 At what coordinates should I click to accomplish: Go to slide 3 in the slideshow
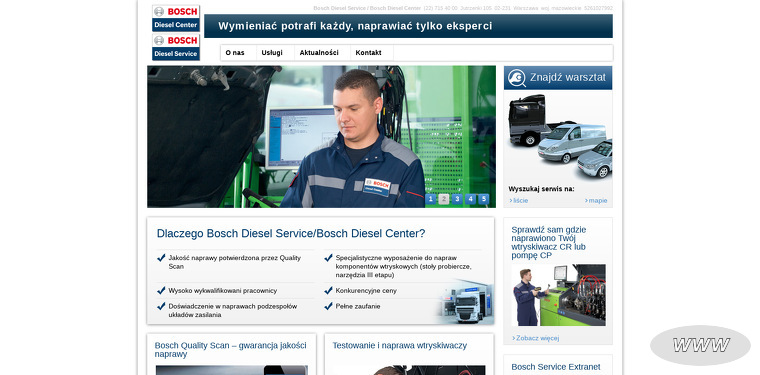[457, 199]
